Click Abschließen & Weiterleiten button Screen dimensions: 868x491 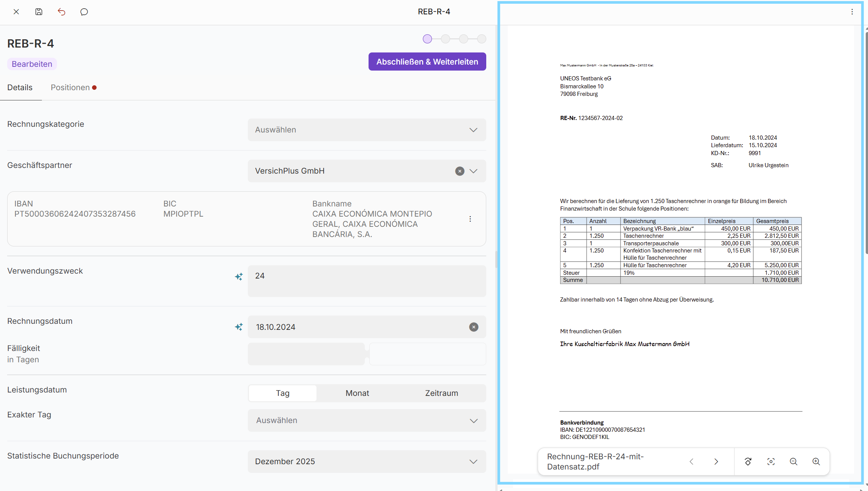click(x=427, y=62)
